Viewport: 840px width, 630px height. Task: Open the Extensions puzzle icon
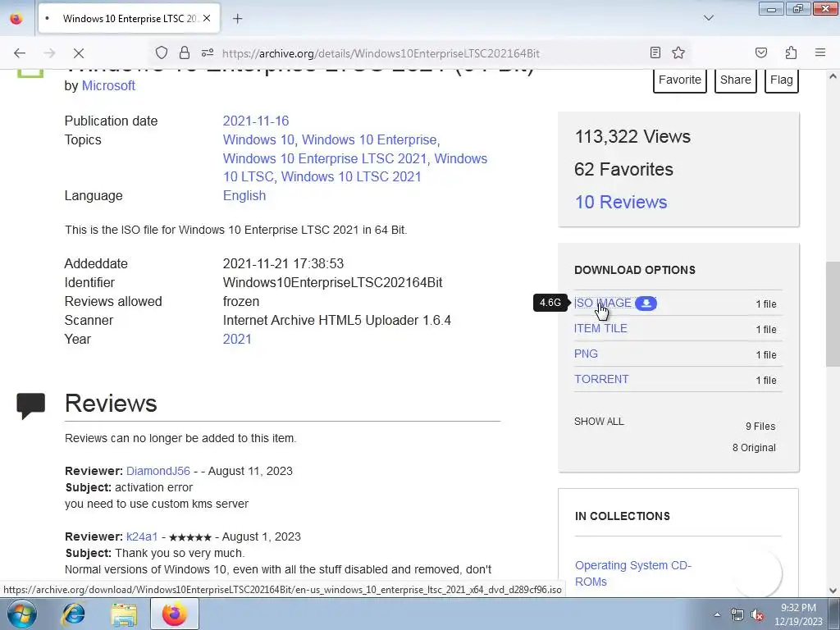click(791, 52)
